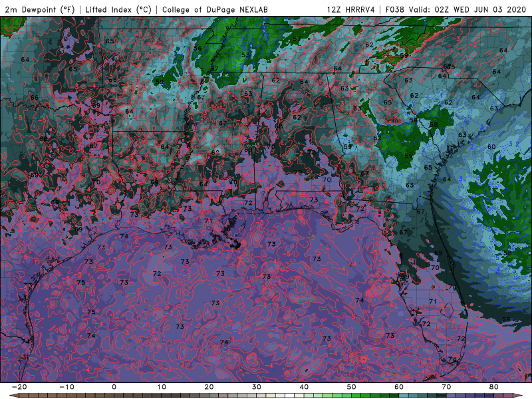Click the "60" colorbar scale label
532x399 pixels.
(399, 387)
